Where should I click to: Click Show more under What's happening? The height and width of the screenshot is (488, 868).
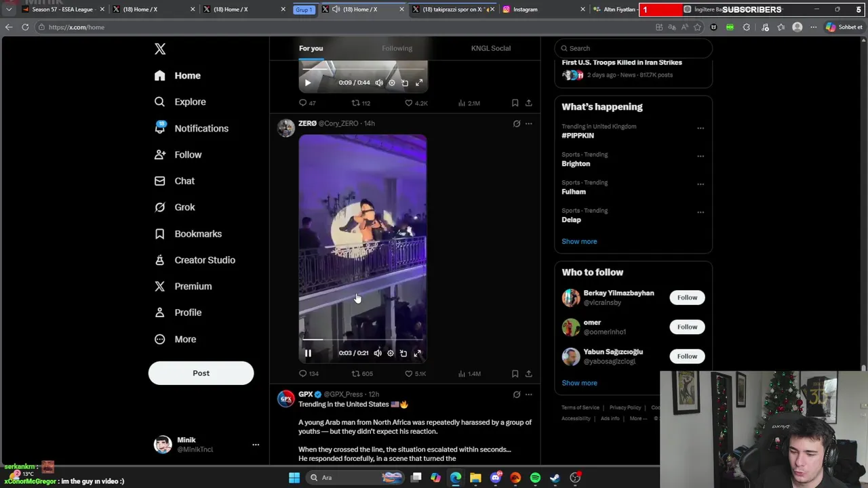point(579,241)
